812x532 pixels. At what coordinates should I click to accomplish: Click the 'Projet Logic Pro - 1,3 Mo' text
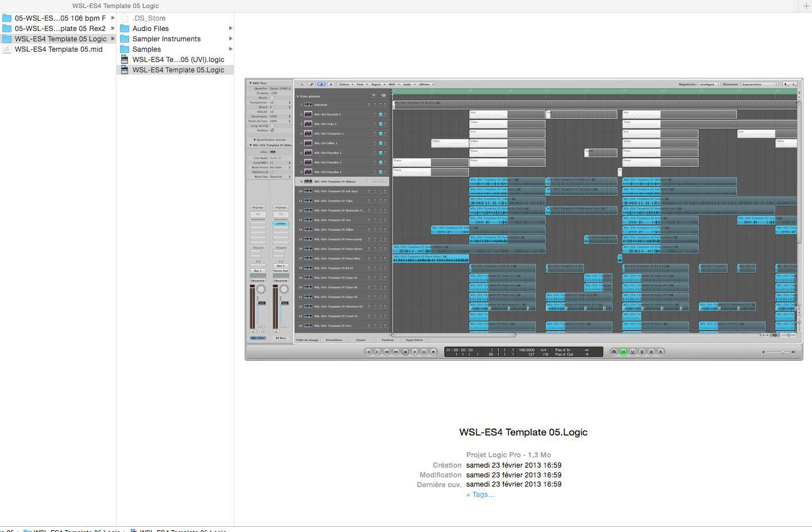pos(508,454)
